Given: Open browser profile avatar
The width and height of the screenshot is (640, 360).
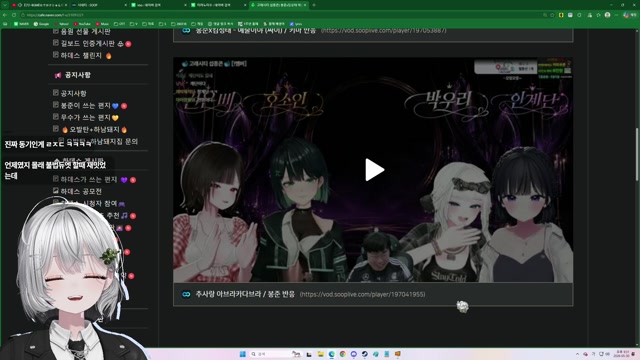Looking at the screenshot, I should tap(607, 15).
